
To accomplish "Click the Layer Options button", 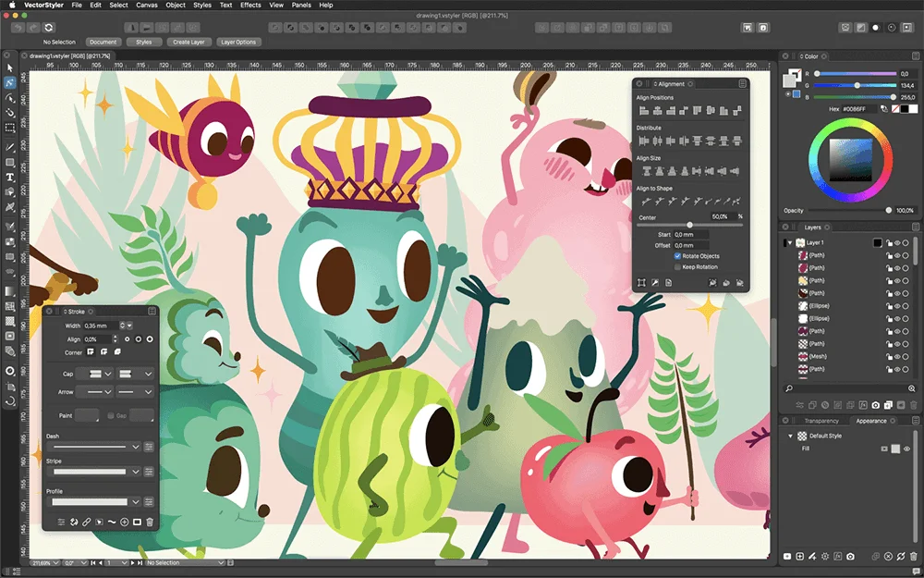I will [x=238, y=42].
